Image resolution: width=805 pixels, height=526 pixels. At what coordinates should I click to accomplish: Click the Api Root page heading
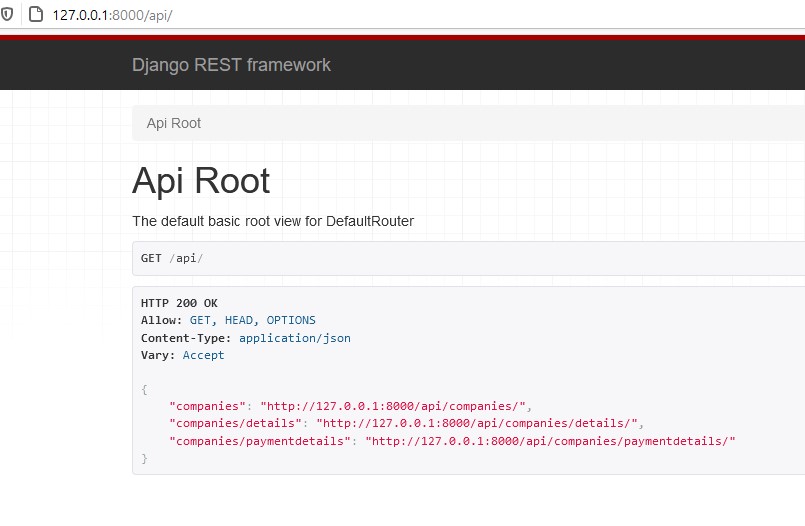coord(201,181)
